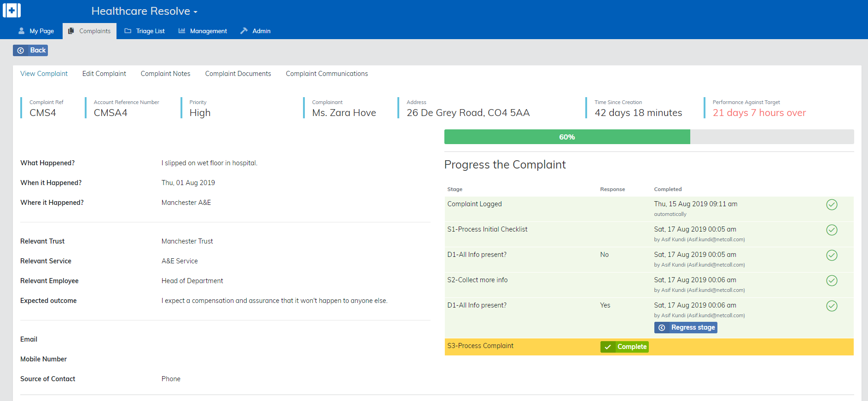Click the Complaints documents icon
Viewport: 868px width, 401px height.
tap(71, 31)
